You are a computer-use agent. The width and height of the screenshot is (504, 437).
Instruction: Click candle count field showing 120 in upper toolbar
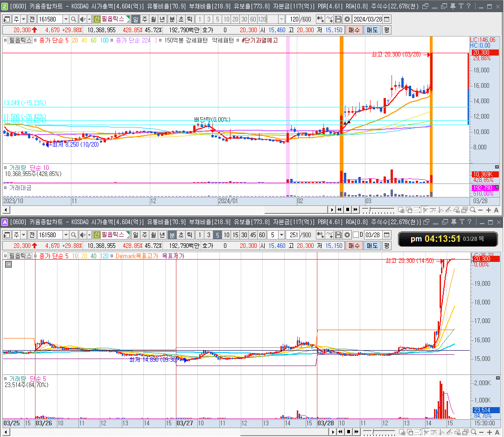pos(294,19)
